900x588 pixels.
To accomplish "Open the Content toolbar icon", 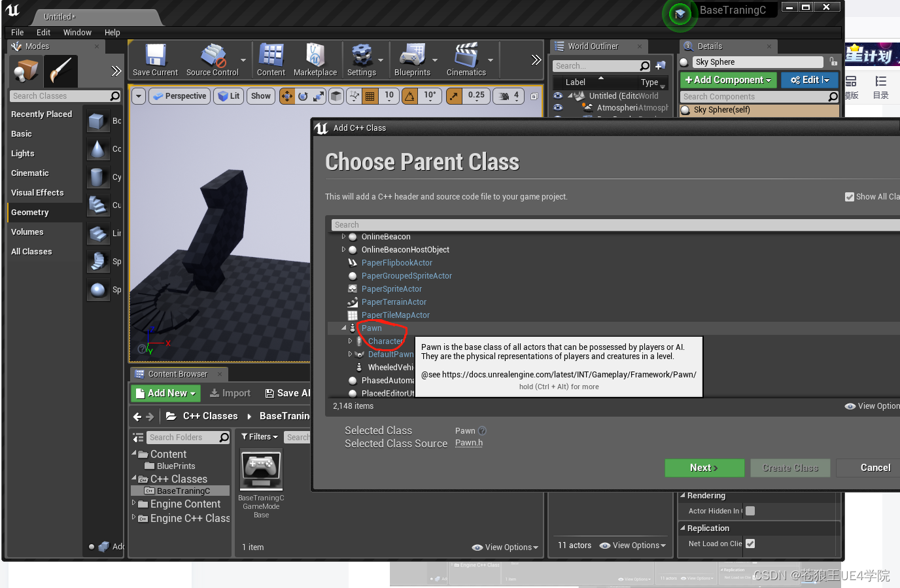I will (271, 60).
